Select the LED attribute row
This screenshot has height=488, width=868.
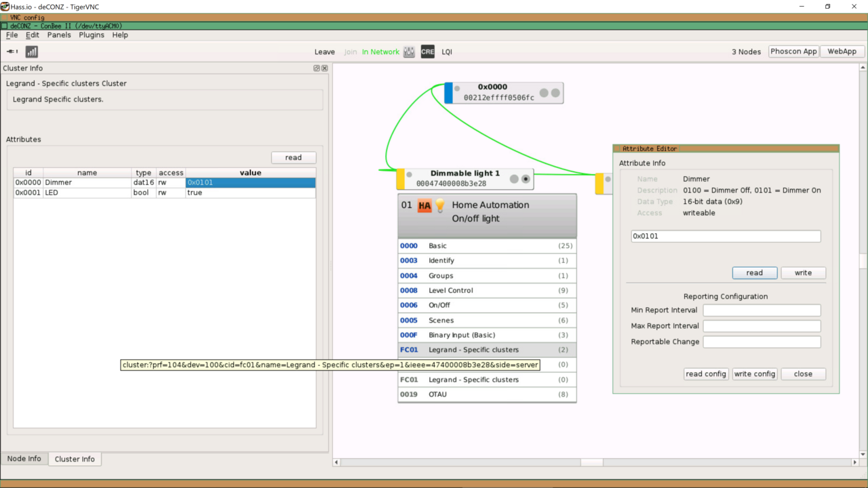coord(165,192)
